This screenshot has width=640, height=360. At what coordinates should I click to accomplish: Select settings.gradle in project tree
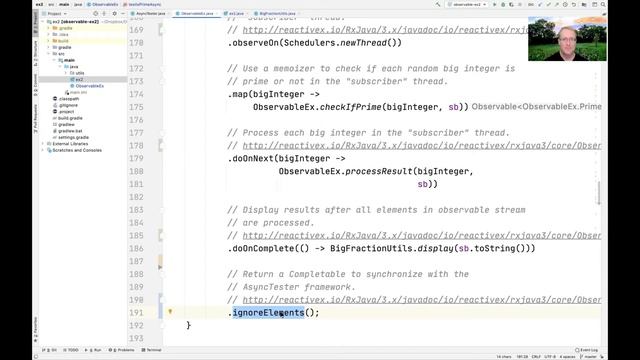point(71,138)
